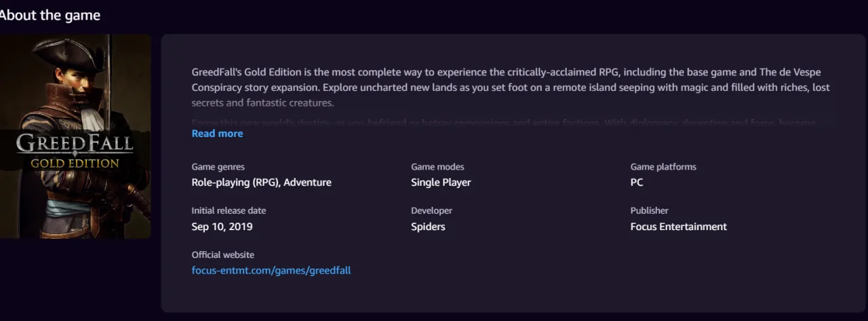Select the 'About the game' heading
868x321 pixels.
[x=50, y=16]
